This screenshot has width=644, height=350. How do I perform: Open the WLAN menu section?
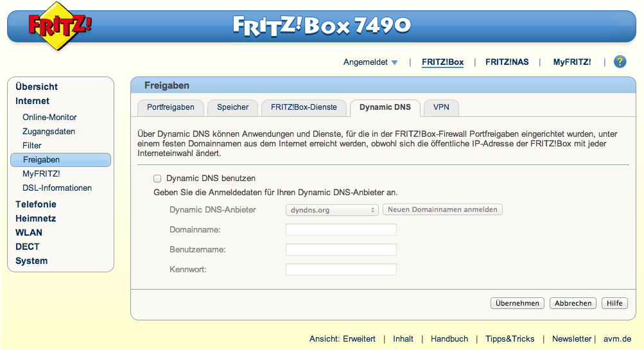[29, 232]
